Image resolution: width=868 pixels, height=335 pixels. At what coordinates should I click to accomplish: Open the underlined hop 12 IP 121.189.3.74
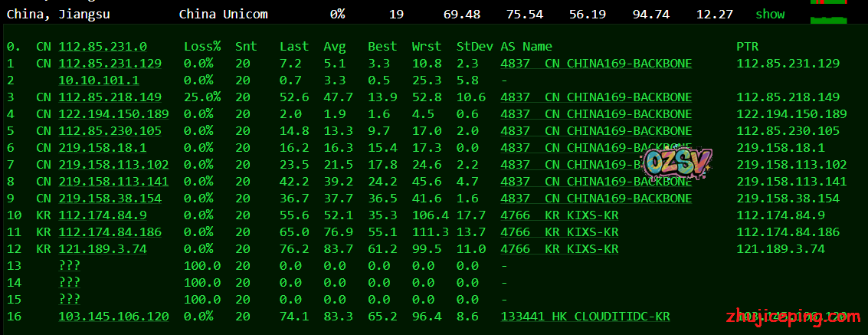point(103,249)
